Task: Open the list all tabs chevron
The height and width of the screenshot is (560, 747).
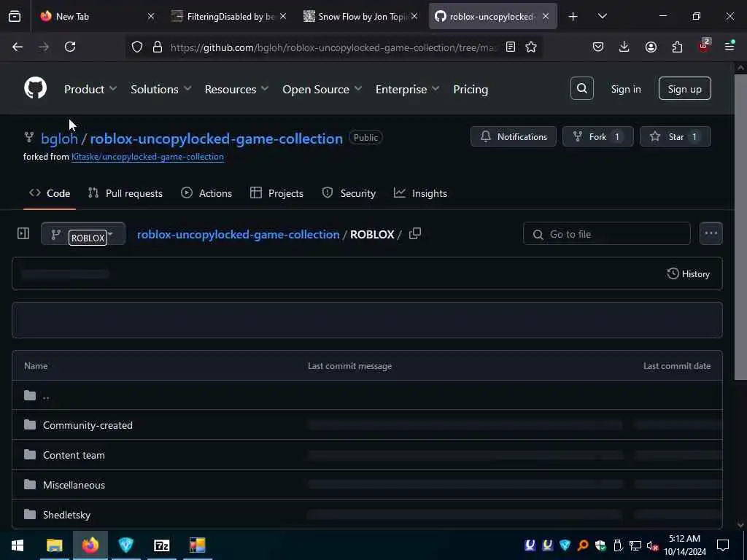Action: 602,16
